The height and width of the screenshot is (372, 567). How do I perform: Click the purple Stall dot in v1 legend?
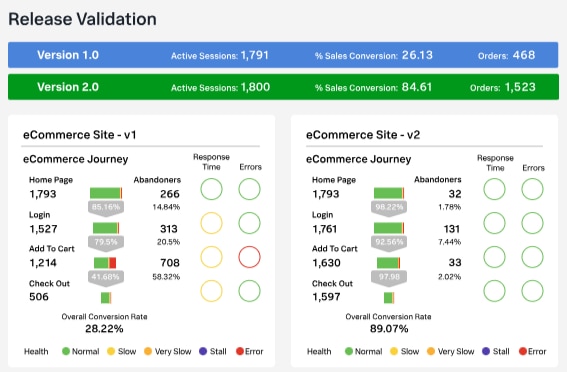[x=203, y=351]
